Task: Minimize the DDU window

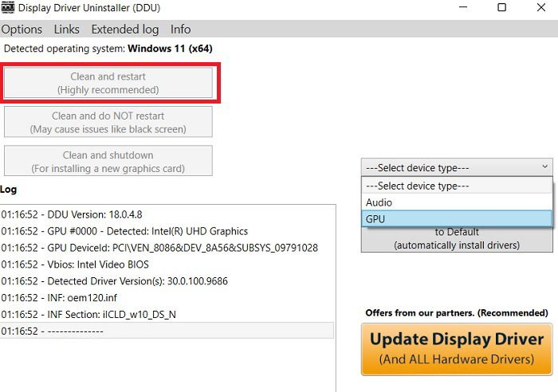Action: tap(463, 7)
